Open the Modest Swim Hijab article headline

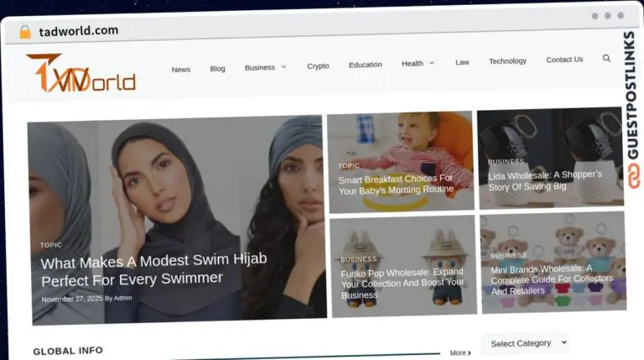[153, 269]
